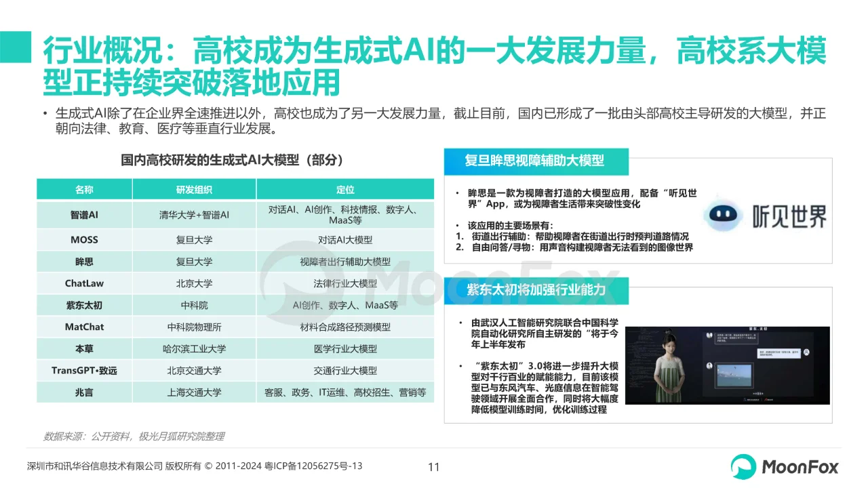The image size is (868, 488).
Task: Click the 交通行业大模型 cell
Action: coord(345,371)
